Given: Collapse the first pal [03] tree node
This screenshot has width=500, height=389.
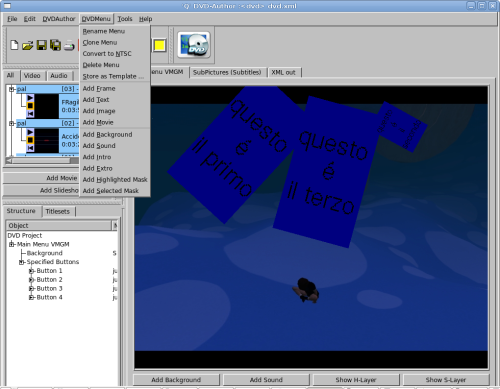Looking at the screenshot, I should point(12,89).
